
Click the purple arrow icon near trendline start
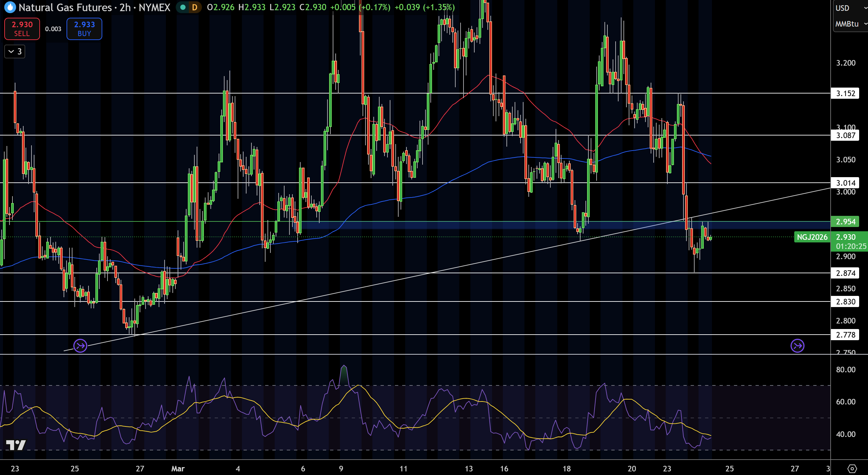point(80,345)
